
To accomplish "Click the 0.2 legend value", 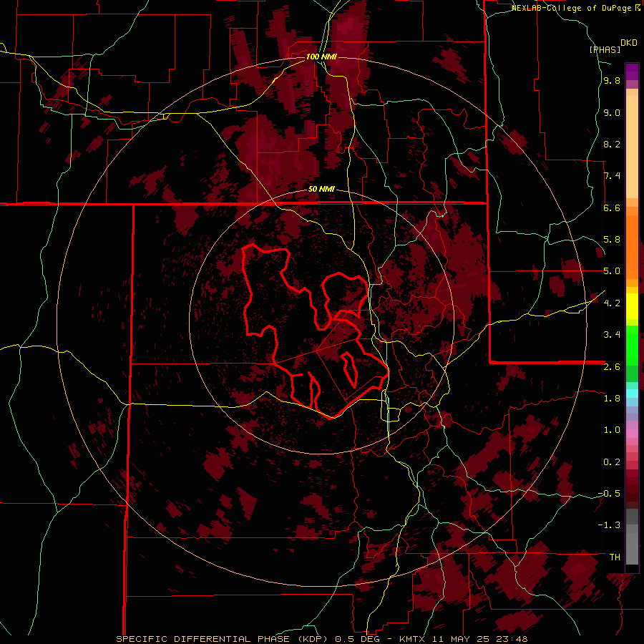I will [x=612, y=462].
